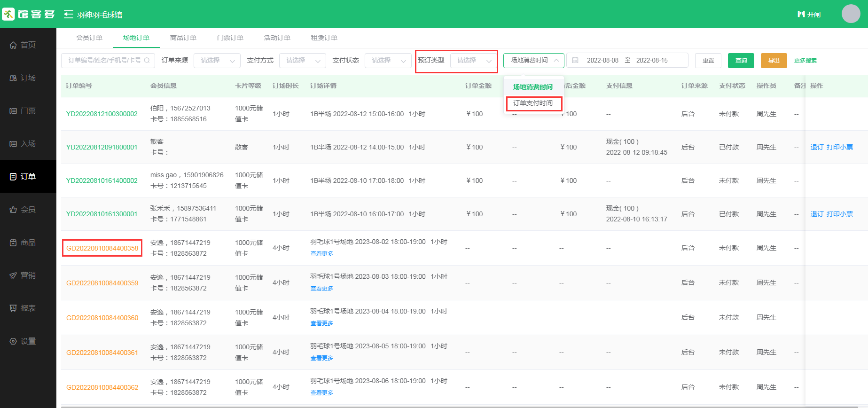Expand the 订单来源 dropdown

click(217, 60)
